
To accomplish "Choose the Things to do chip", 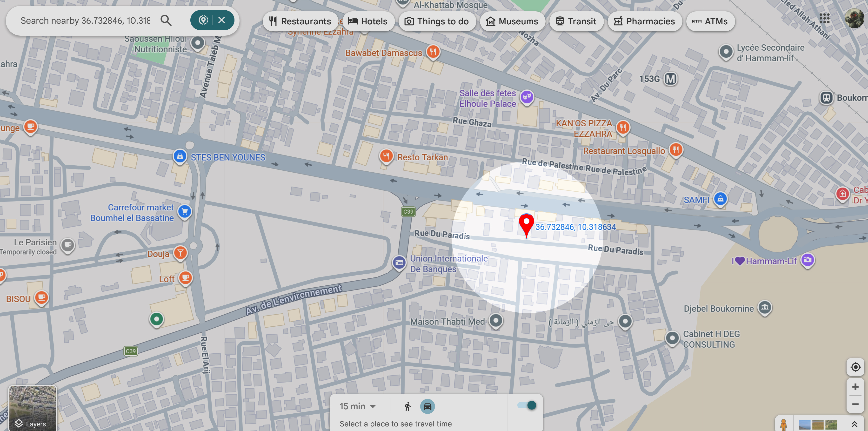I will point(437,21).
